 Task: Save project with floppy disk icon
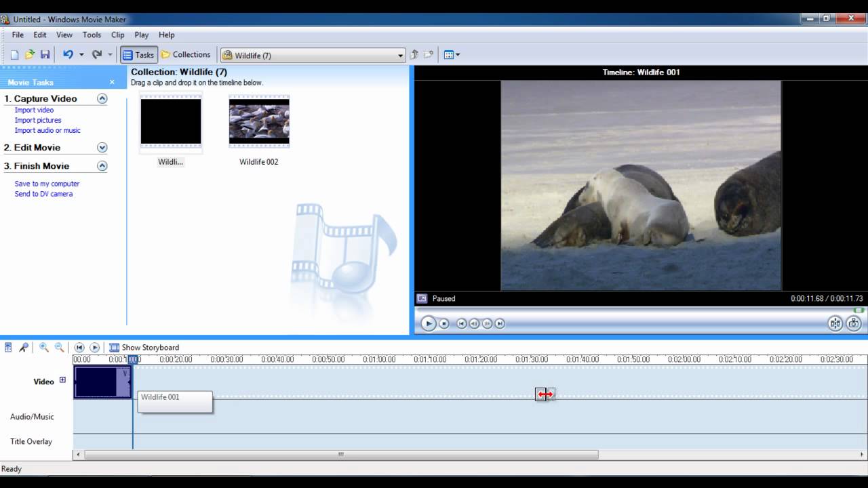[x=45, y=55]
